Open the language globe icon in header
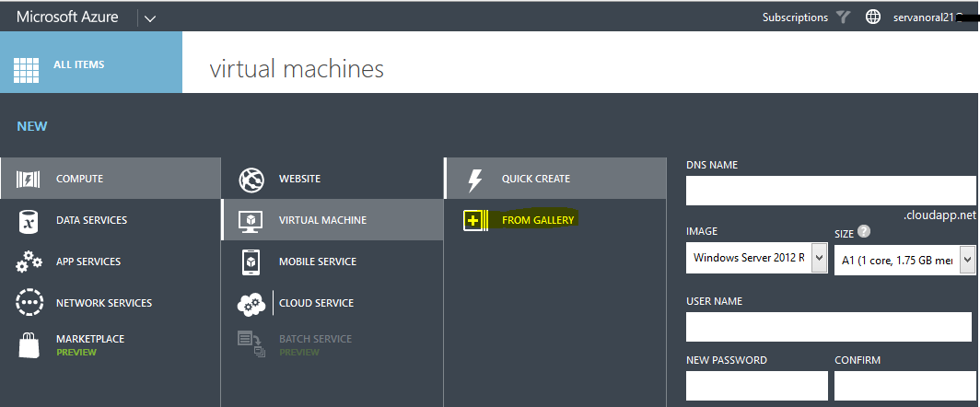 click(x=872, y=17)
